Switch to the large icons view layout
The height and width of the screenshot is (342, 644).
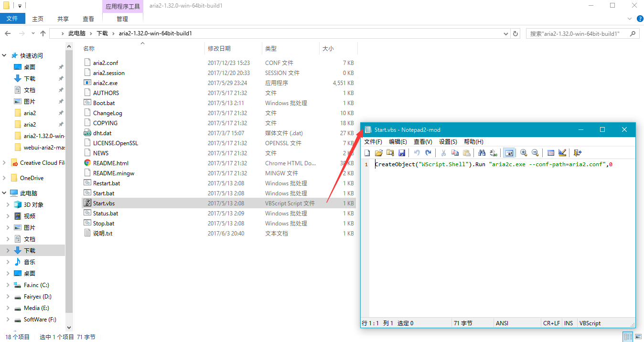(638, 337)
